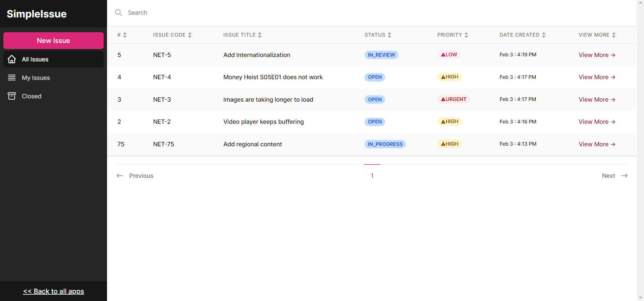Sort by the # column arrows
Viewport: 644px width, 301px height.
click(x=125, y=35)
